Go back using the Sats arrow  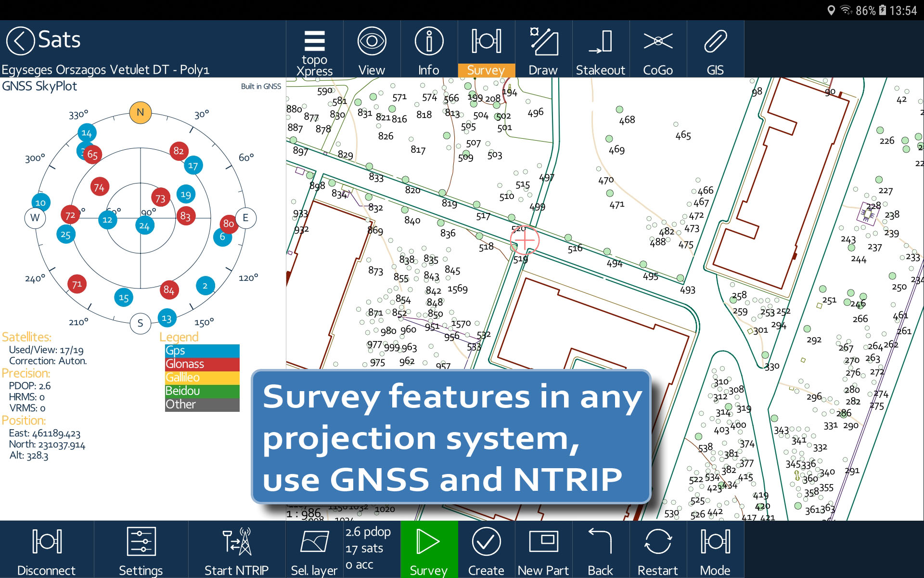click(x=20, y=40)
